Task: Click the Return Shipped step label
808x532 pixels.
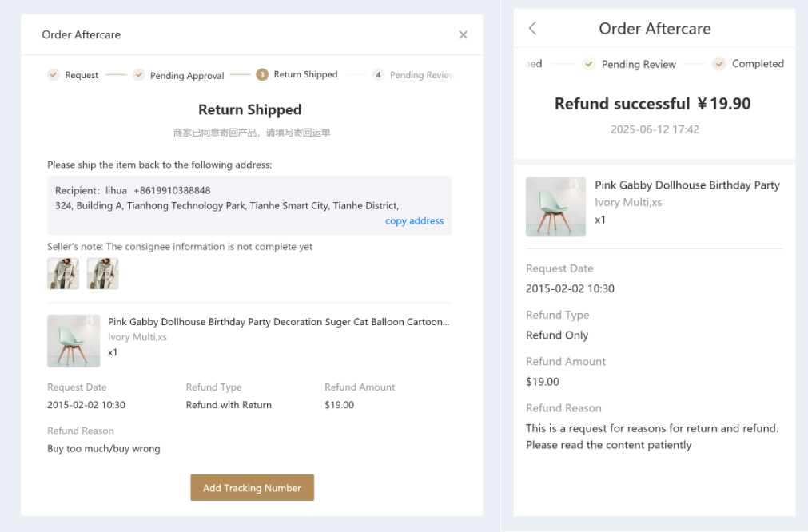Action: [x=305, y=75]
